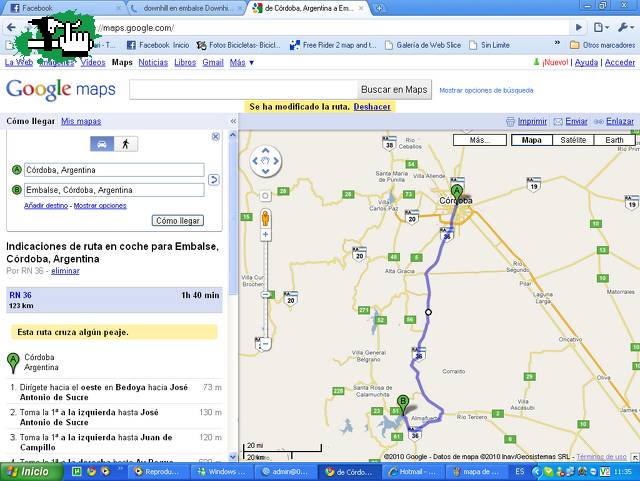Open Otros marcadores folder

602,45
